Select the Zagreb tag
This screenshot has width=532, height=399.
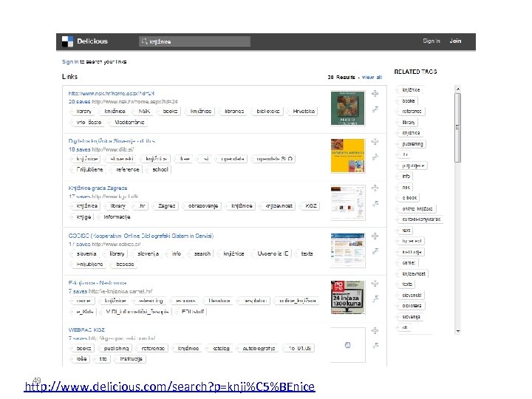coord(166,206)
